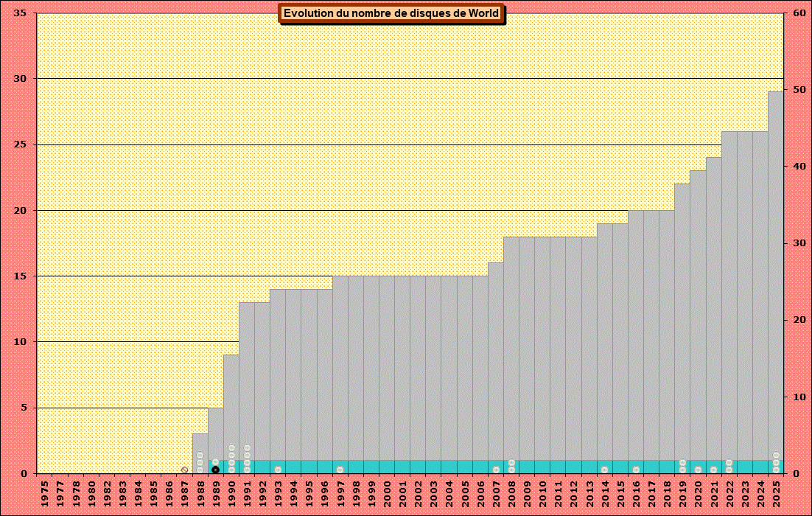Click the chart title 'Evolution du nombre de disques de World'
Screen dimensions: 812x516
392,13
